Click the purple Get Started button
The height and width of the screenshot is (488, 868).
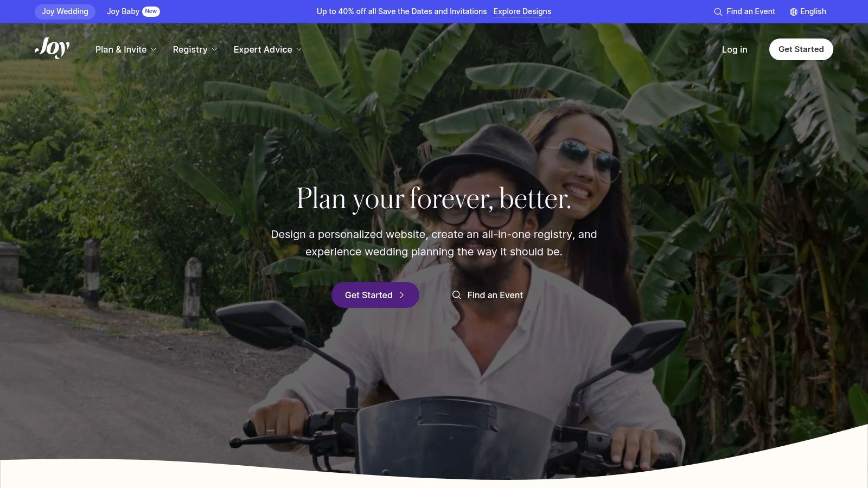click(x=375, y=295)
